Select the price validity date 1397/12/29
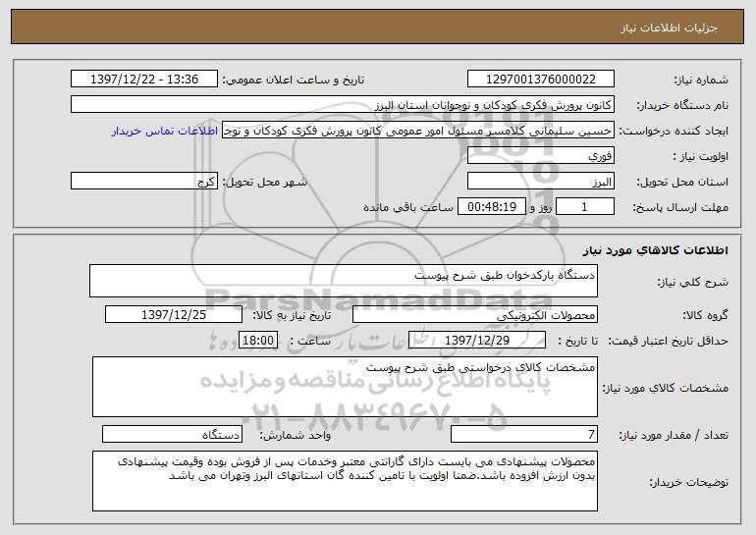The height and width of the screenshot is (535, 756). pos(477,341)
